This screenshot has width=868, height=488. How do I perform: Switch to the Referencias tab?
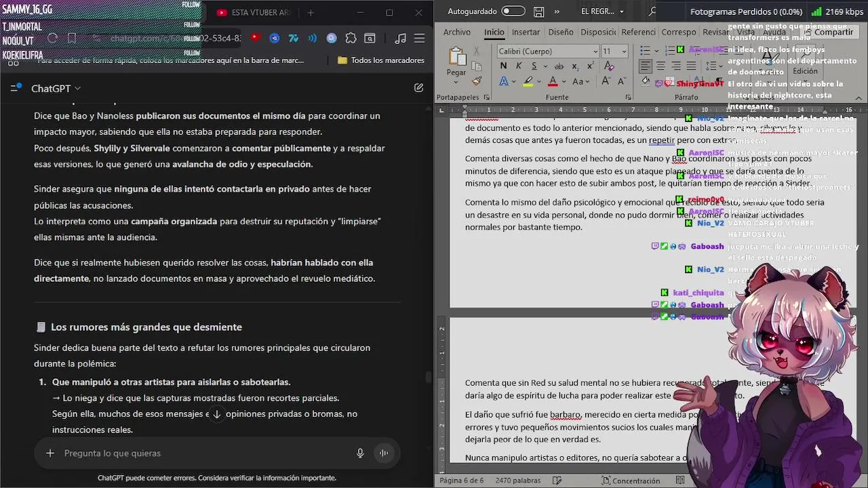(x=638, y=32)
